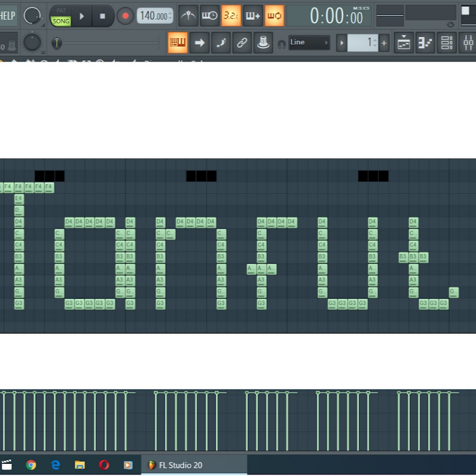Open the HELP menu
The width and height of the screenshot is (476, 476).
pos(8,15)
